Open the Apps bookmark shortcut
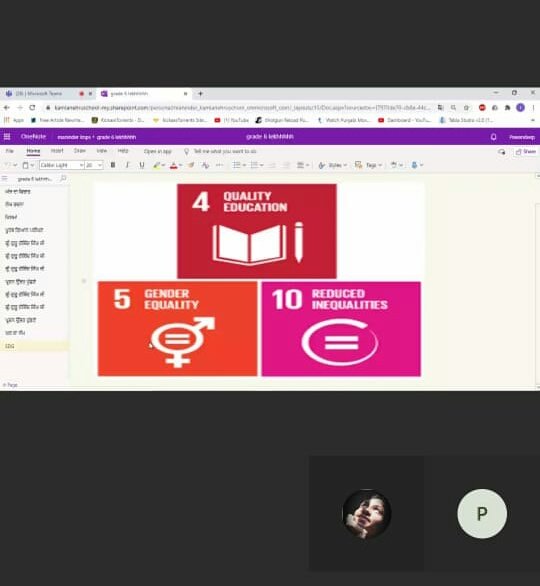 (14, 120)
